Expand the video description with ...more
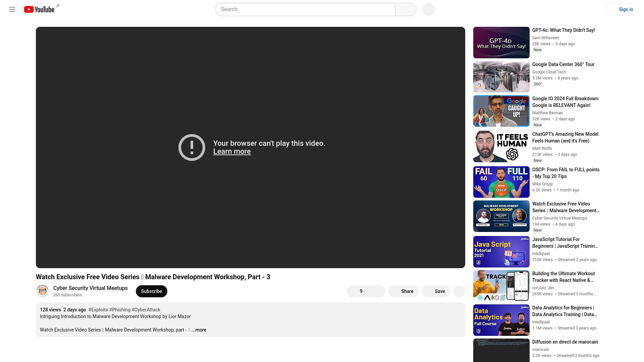644x362 pixels. (x=199, y=330)
